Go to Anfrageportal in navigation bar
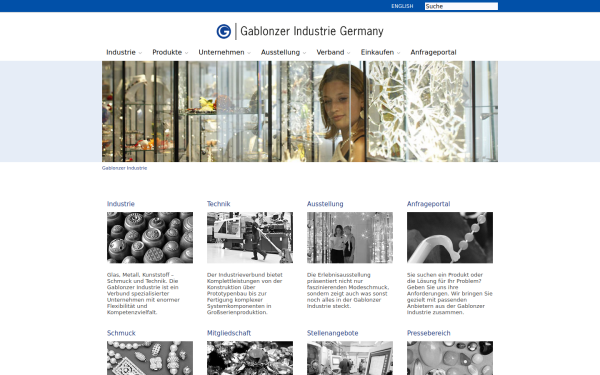Screen dimensions: 600x375 point(433,52)
